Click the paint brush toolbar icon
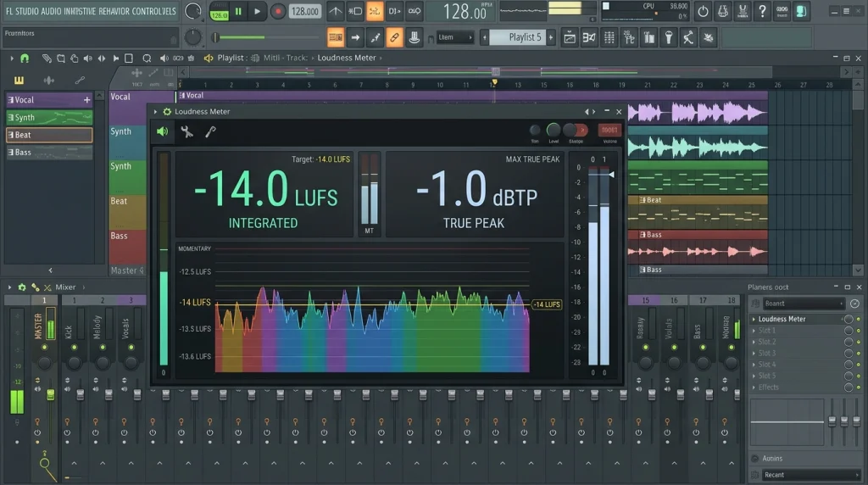This screenshot has height=485, width=868. 375,37
